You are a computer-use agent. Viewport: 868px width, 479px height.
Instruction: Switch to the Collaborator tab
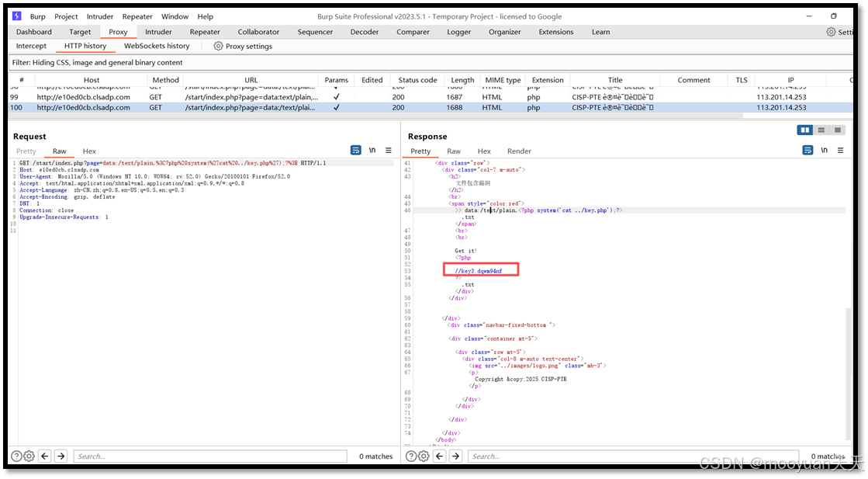point(258,32)
